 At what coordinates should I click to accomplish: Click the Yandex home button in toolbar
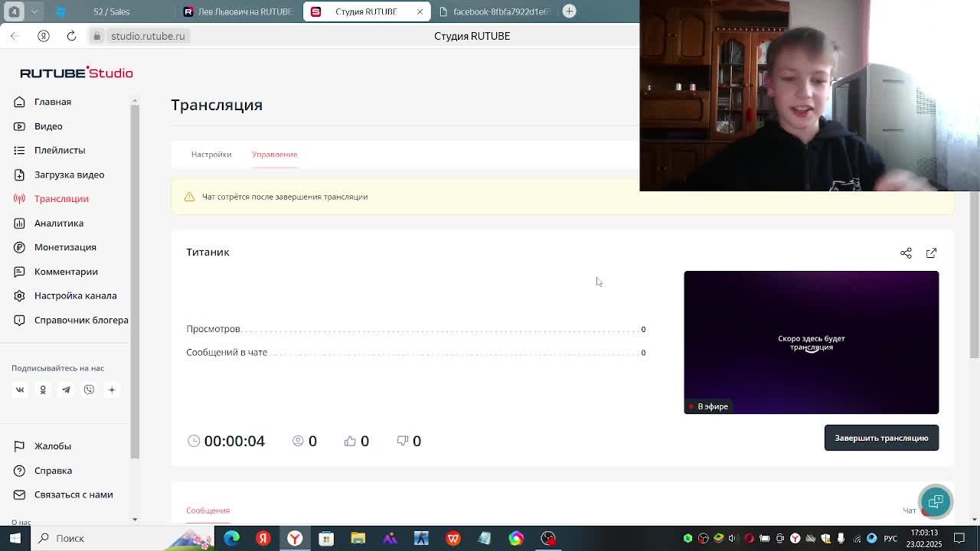[x=44, y=36]
